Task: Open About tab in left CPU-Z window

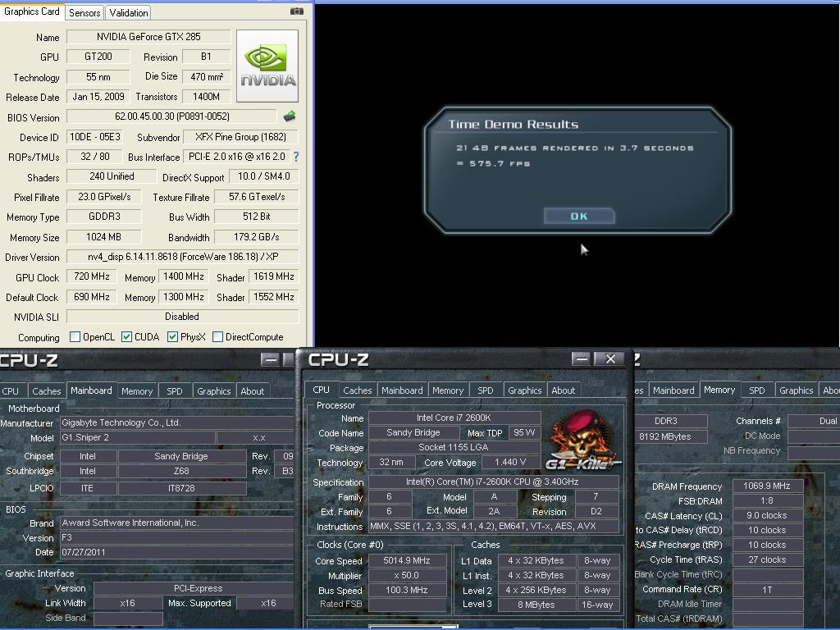Action: (253, 391)
